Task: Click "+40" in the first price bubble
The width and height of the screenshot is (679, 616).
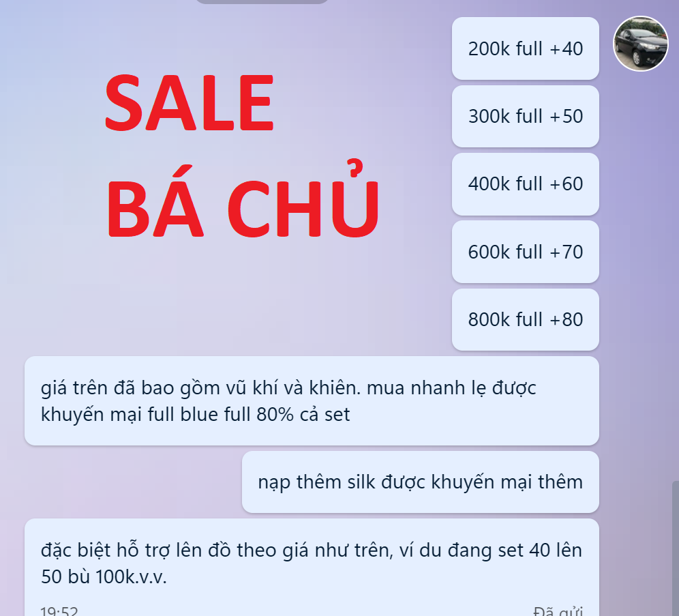Action: [x=567, y=48]
